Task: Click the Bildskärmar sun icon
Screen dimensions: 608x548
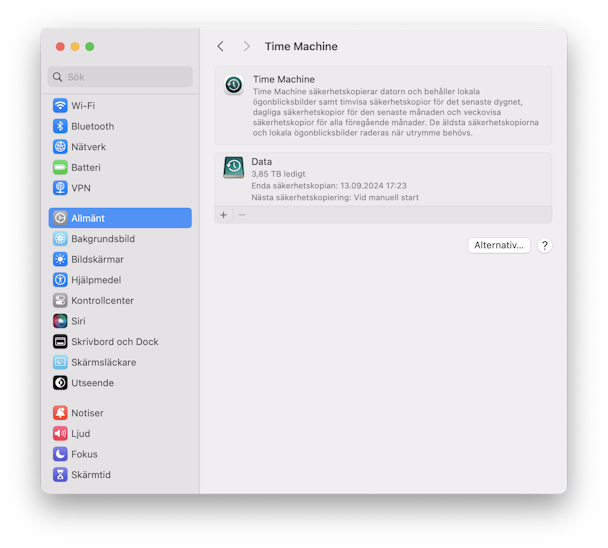Action: point(60,259)
